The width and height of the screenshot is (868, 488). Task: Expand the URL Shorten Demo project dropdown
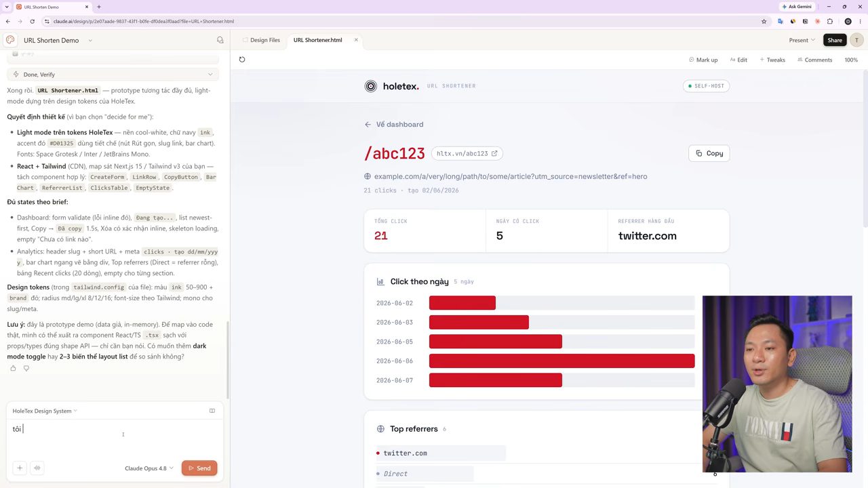click(90, 40)
